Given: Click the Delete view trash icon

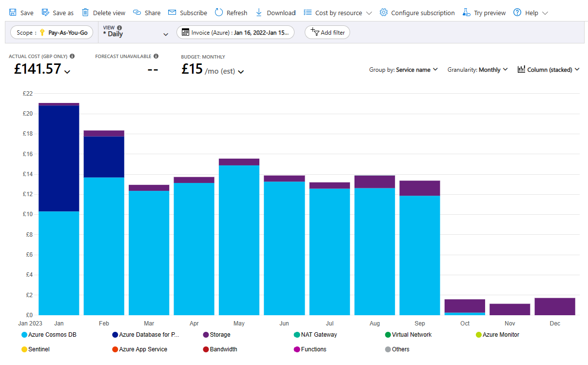Looking at the screenshot, I should coord(85,13).
